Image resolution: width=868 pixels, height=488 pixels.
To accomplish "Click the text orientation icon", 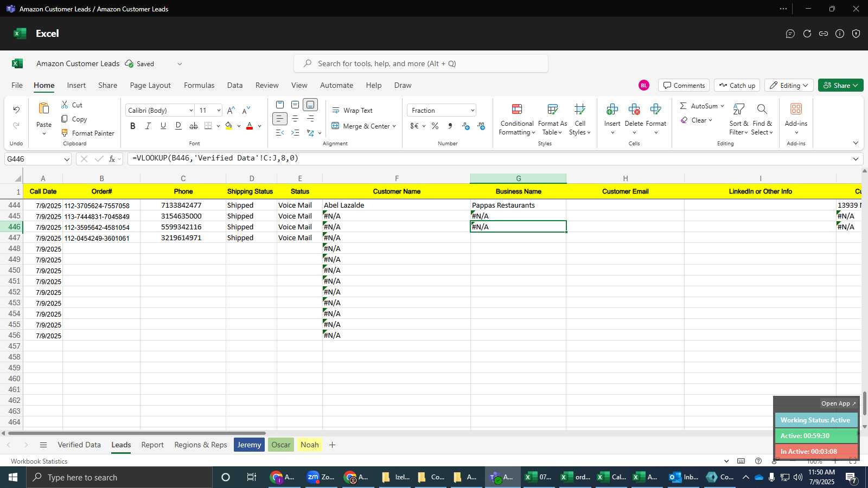I will [x=310, y=132].
